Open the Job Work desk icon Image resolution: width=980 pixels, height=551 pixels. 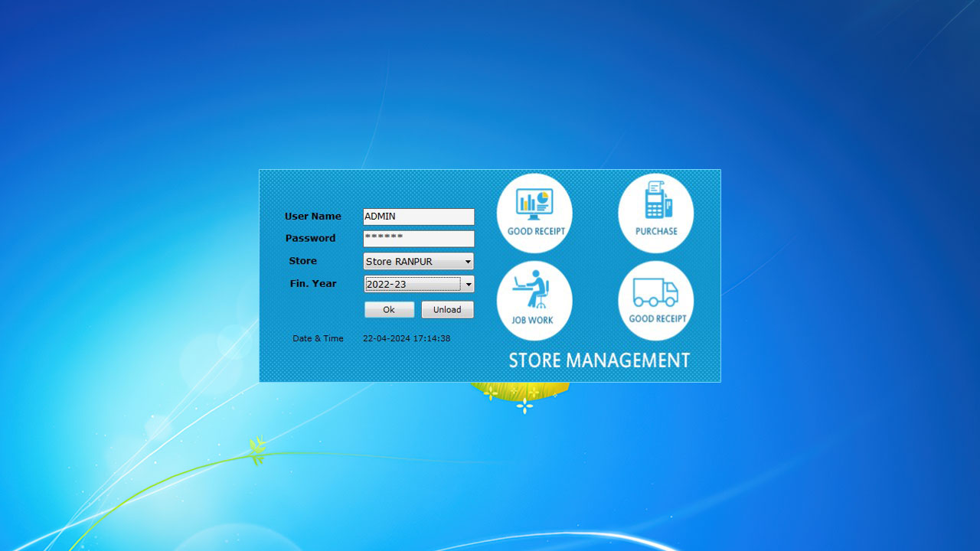533,291
